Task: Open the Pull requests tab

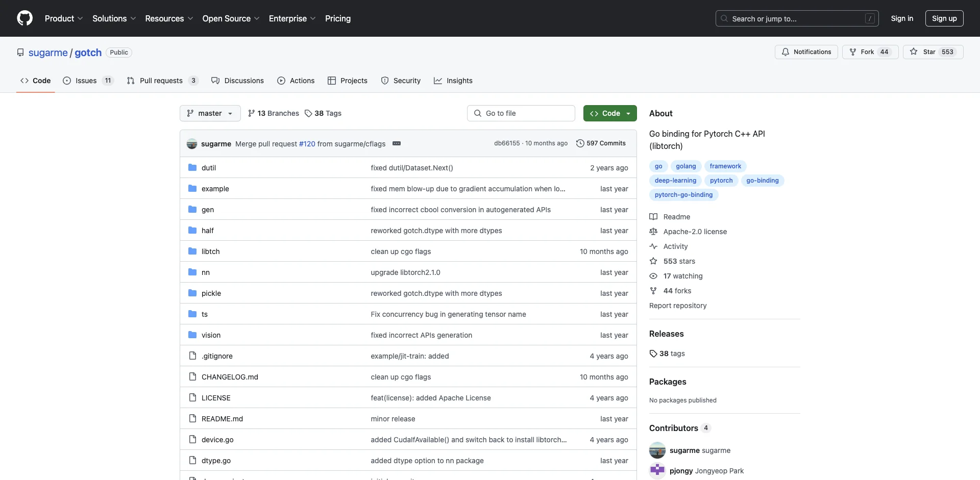Action: [x=162, y=81]
